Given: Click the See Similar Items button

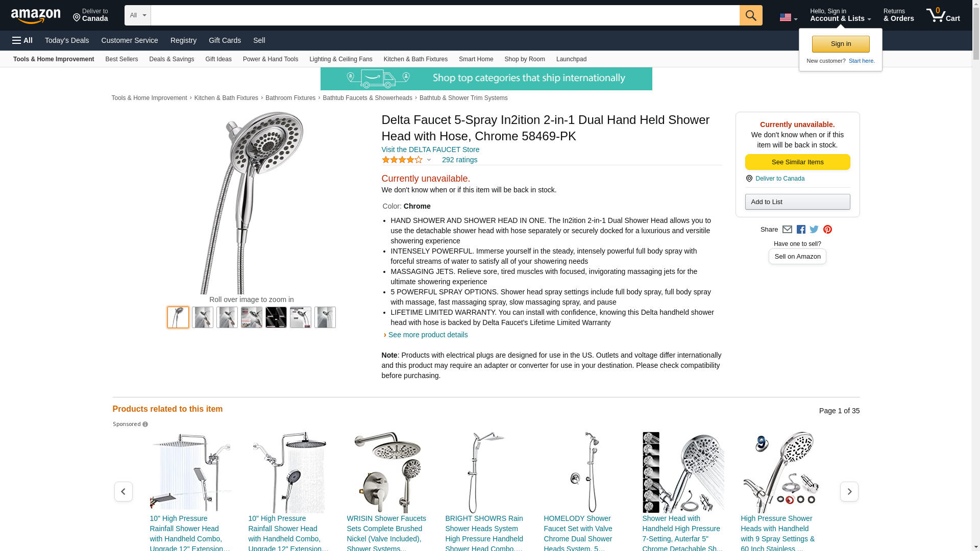Looking at the screenshot, I should [x=797, y=162].
